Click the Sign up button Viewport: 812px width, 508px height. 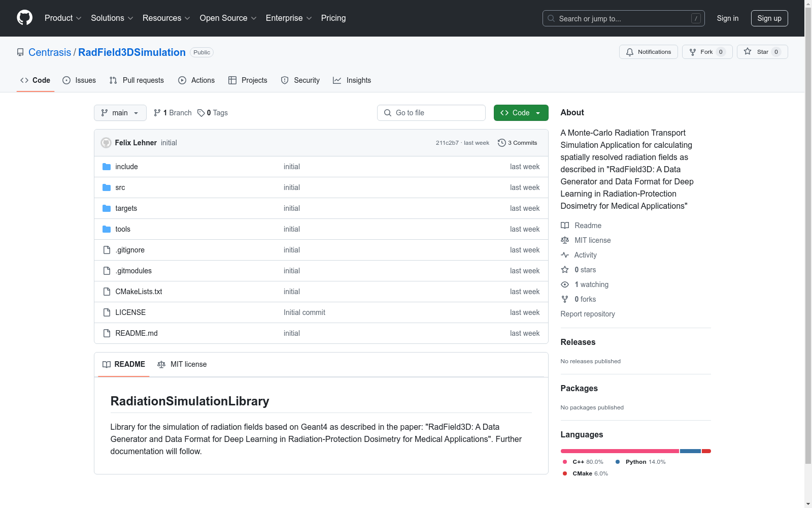pos(769,18)
